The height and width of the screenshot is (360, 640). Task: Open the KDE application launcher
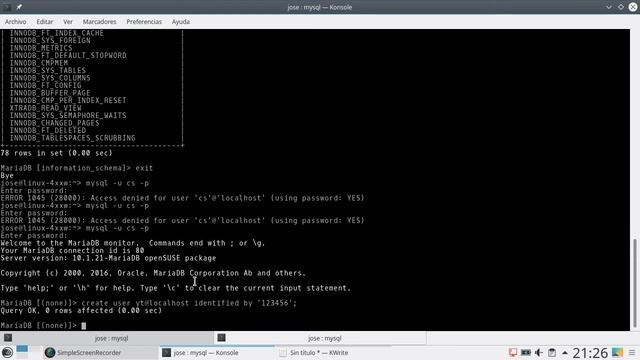pos(7,352)
